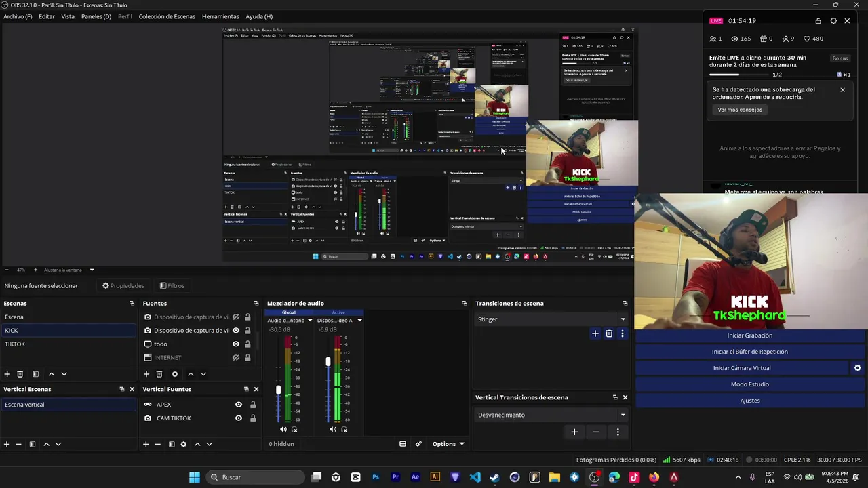Delete the Stinger transition with trash icon
The image size is (868, 488).
609,333
